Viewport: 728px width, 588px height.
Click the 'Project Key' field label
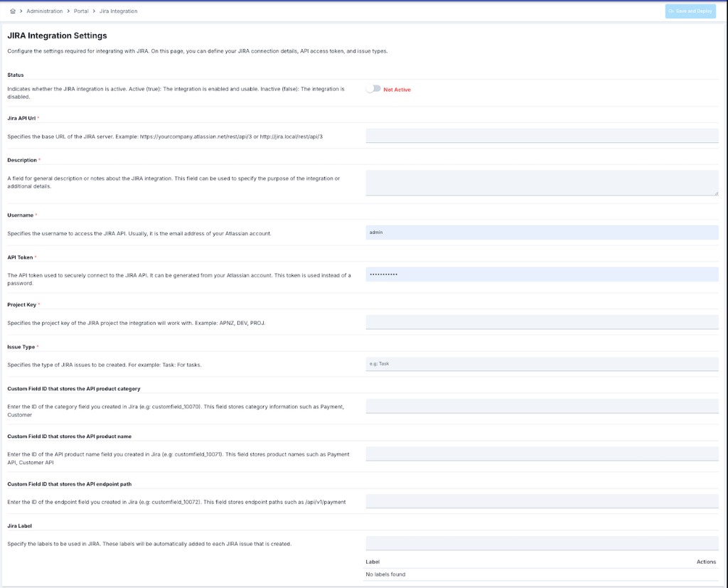22,305
